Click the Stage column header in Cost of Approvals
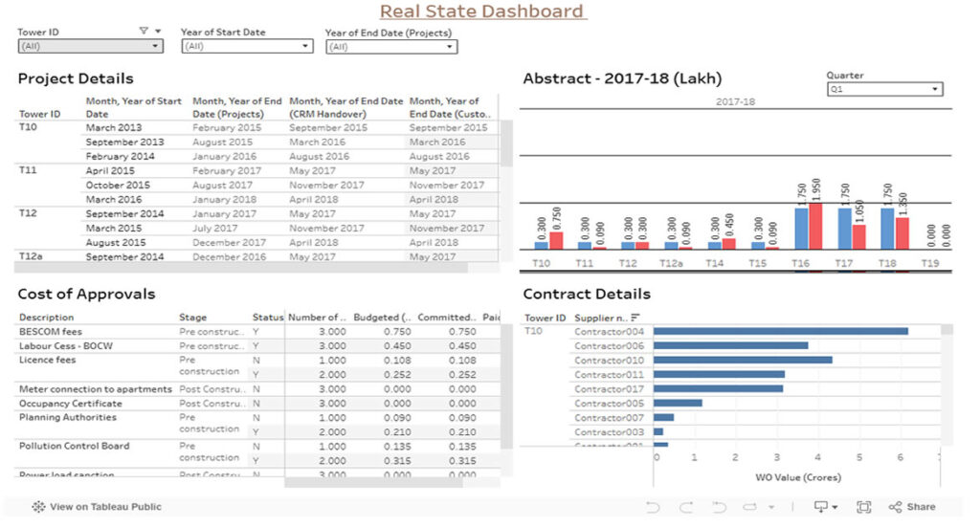The image size is (980, 528). [192, 318]
